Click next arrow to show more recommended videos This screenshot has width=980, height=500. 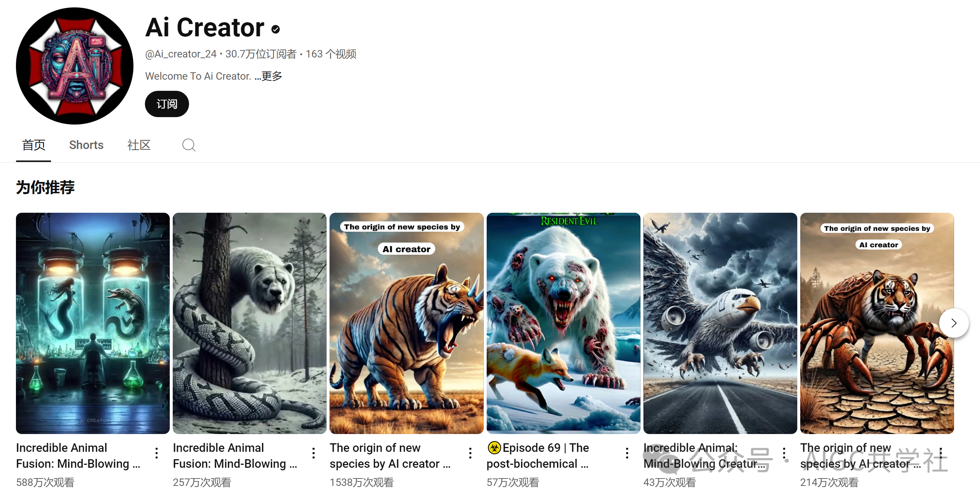point(954,323)
